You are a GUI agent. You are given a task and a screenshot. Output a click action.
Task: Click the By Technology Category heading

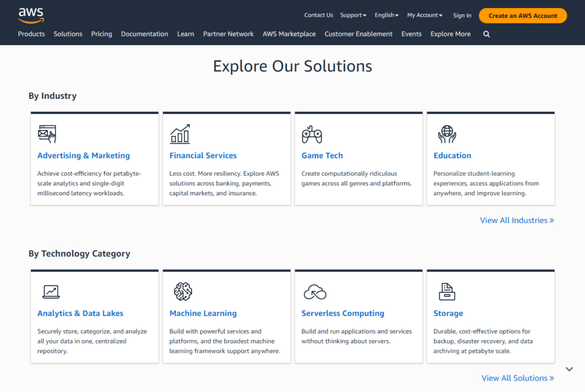79,254
